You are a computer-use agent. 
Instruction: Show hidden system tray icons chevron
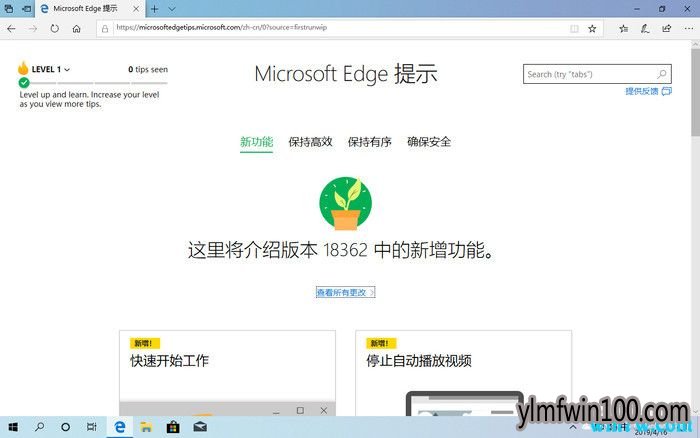click(573, 427)
